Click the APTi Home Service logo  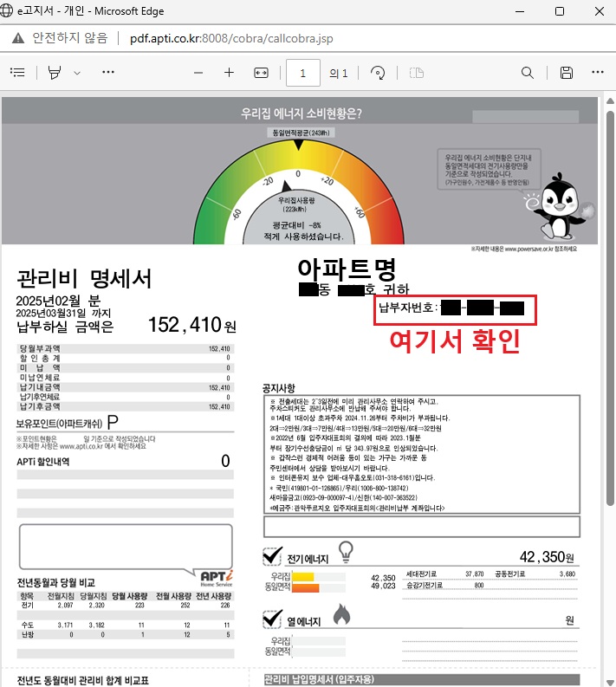217,579
